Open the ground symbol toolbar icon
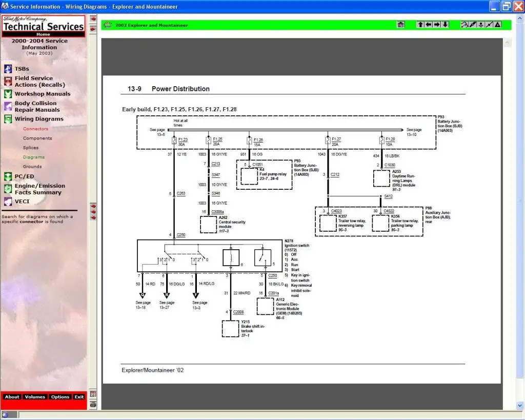 [x=481, y=25]
